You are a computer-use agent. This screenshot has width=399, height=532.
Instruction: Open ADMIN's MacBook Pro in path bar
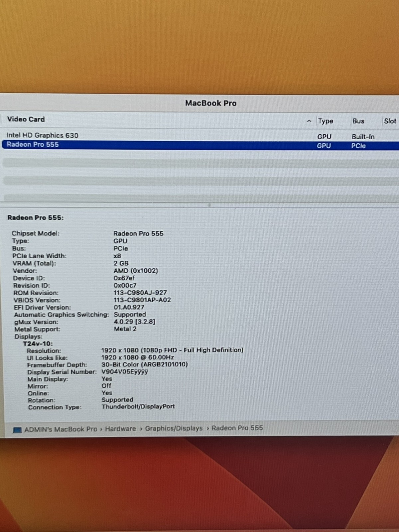(x=61, y=429)
